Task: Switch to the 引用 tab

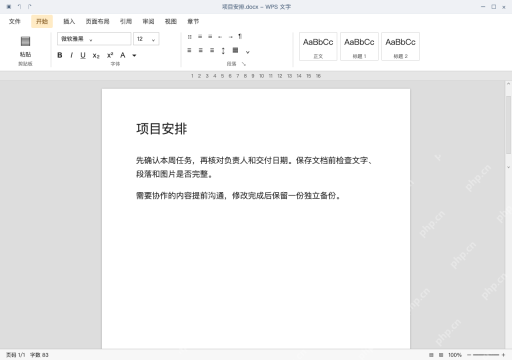Action: coord(126,21)
